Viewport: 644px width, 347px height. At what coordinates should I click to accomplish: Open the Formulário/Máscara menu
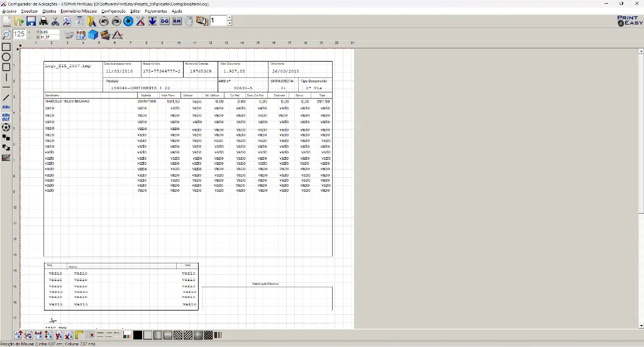pyautogui.click(x=79, y=11)
